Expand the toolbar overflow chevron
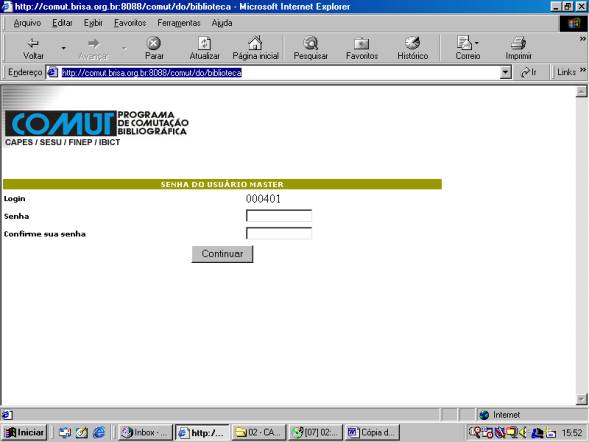This screenshot has height=442, width=589. pyautogui.click(x=583, y=39)
